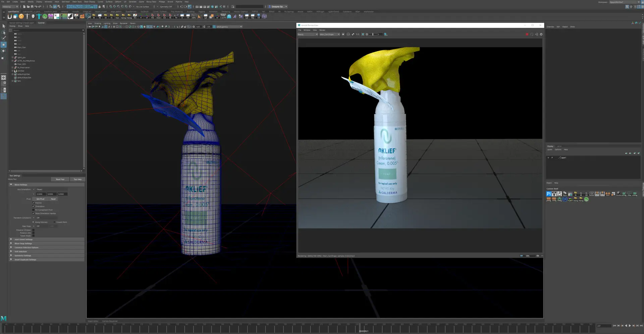Adjust the exposure slider in RenderView toolbar
The image size is (644, 334).
373,35
